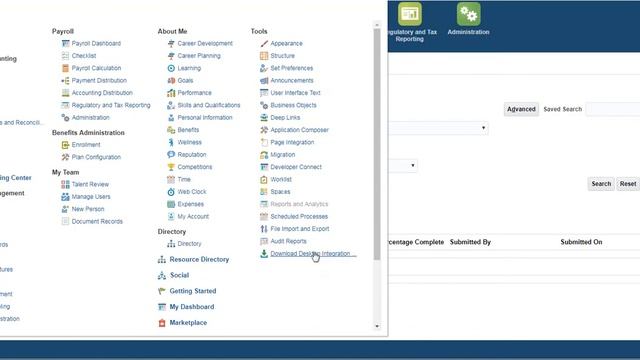Click the Web Clock icon
The image size is (640, 360).
tap(171, 192)
